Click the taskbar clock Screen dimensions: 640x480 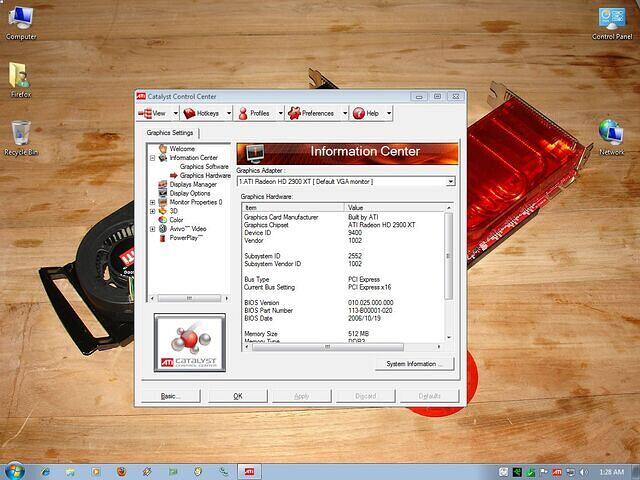click(611, 472)
